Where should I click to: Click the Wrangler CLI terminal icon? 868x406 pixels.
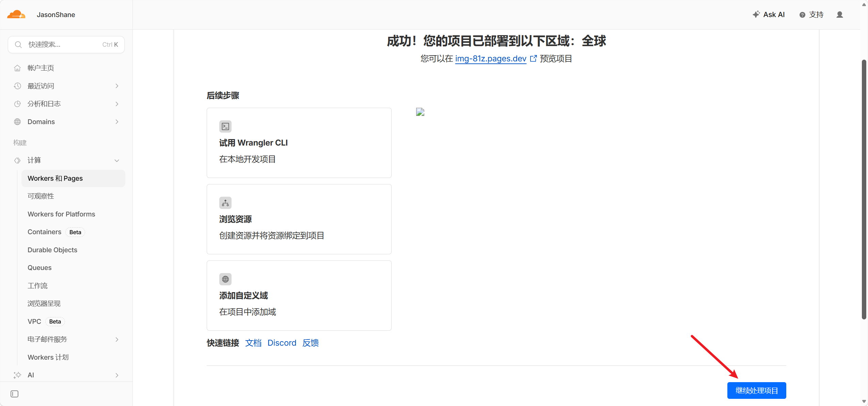point(225,126)
